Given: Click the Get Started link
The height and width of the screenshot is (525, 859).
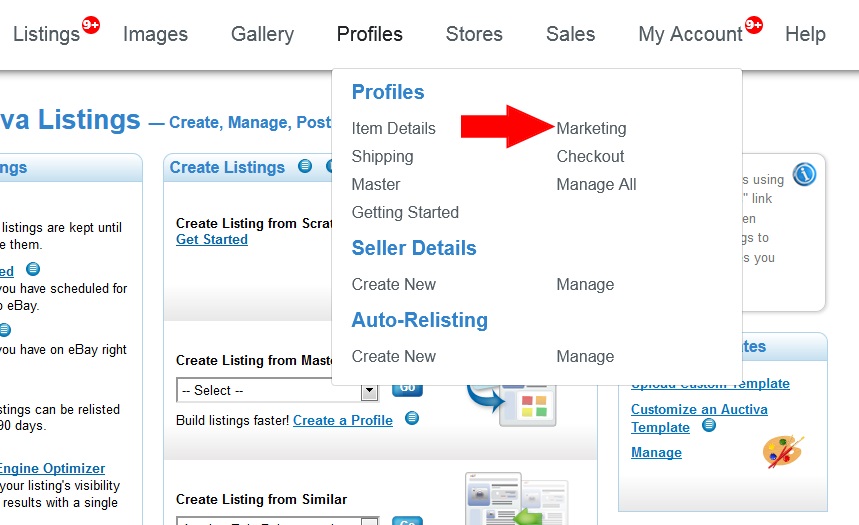Looking at the screenshot, I should tap(211, 239).
